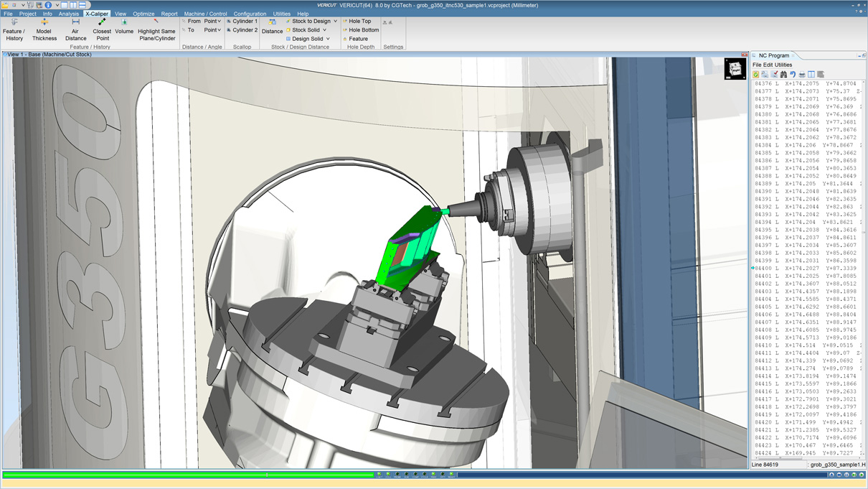The width and height of the screenshot is (868, 489).
Task: Expand Stock to Design dropdown arrow
Action: 335,22
